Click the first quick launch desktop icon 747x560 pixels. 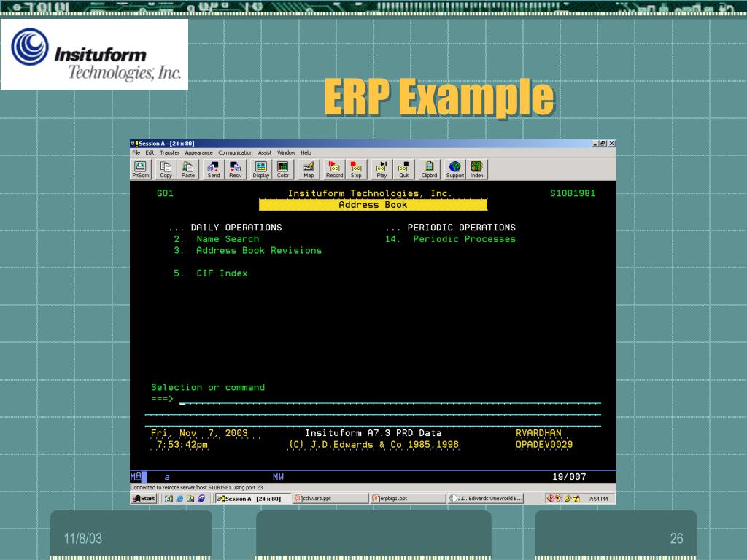point(169,499)
